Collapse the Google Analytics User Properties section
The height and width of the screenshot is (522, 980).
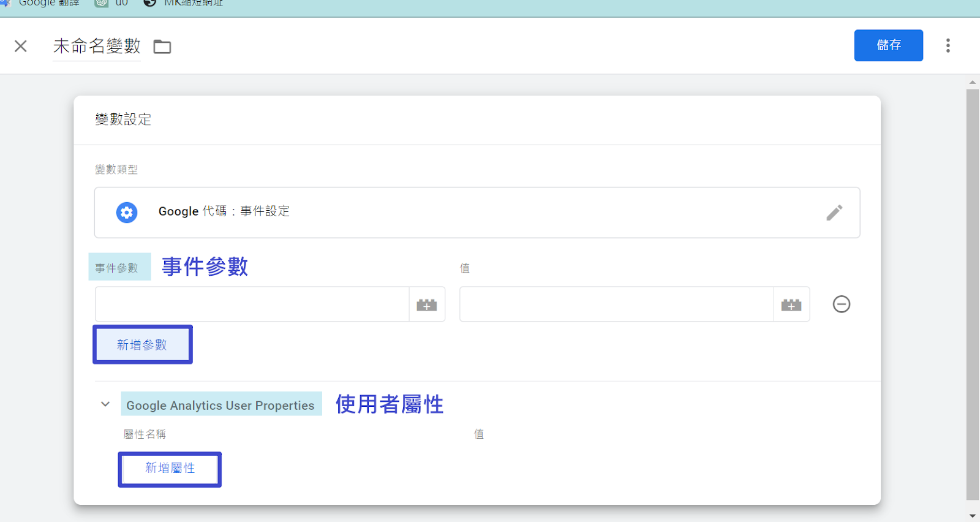(x=105, y=404)
